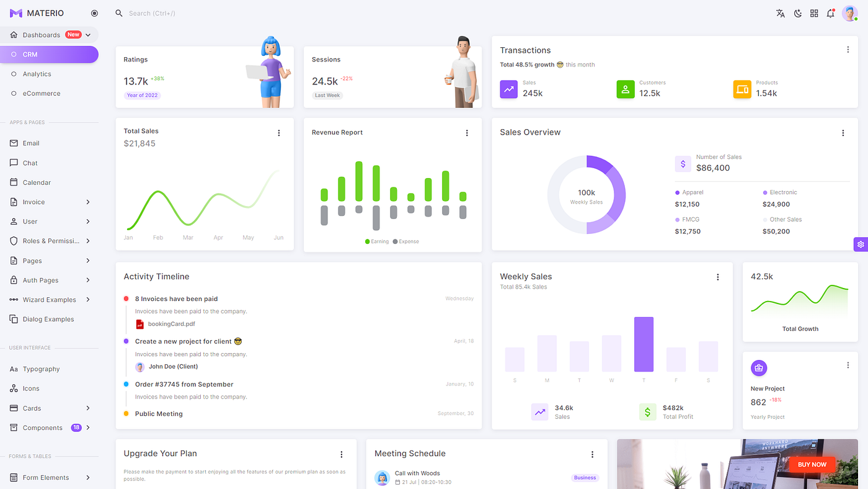868x489 pixels.
Task: Click the Total Profit dollar icon
Action: point(648,412)
